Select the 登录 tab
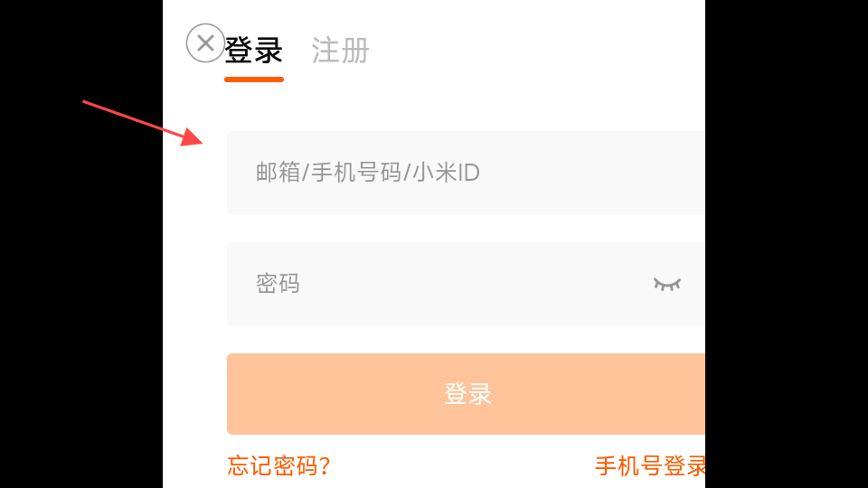 253,51
